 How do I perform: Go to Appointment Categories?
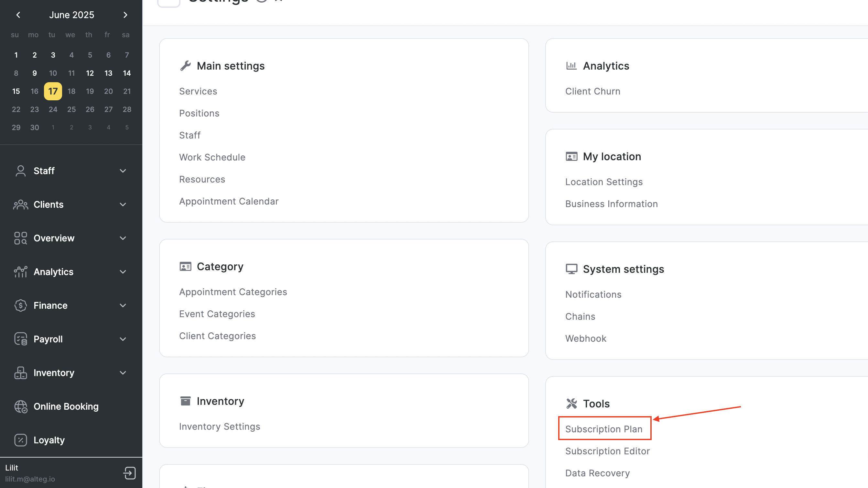pyautogui.click(x=233, y=291)
